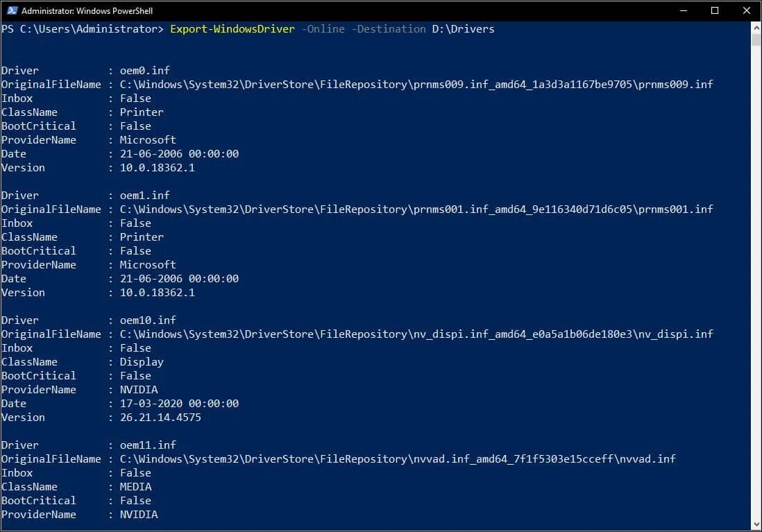Click the nvvad.inf file path line
Viewport: 762px width, 532px height.
398,459
